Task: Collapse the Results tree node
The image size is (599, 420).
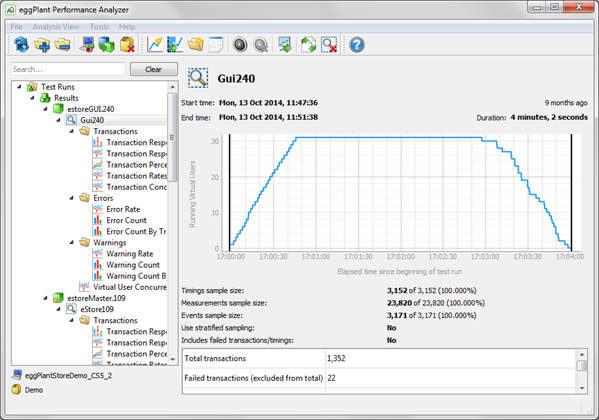Action: (x=32, y=98)
